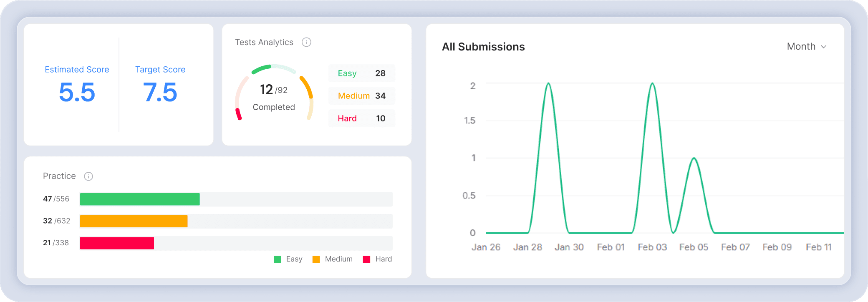Viewport: 868px width, 302px height.
Task: Click the Target Score value 7.5
Action: click(160, 92)
